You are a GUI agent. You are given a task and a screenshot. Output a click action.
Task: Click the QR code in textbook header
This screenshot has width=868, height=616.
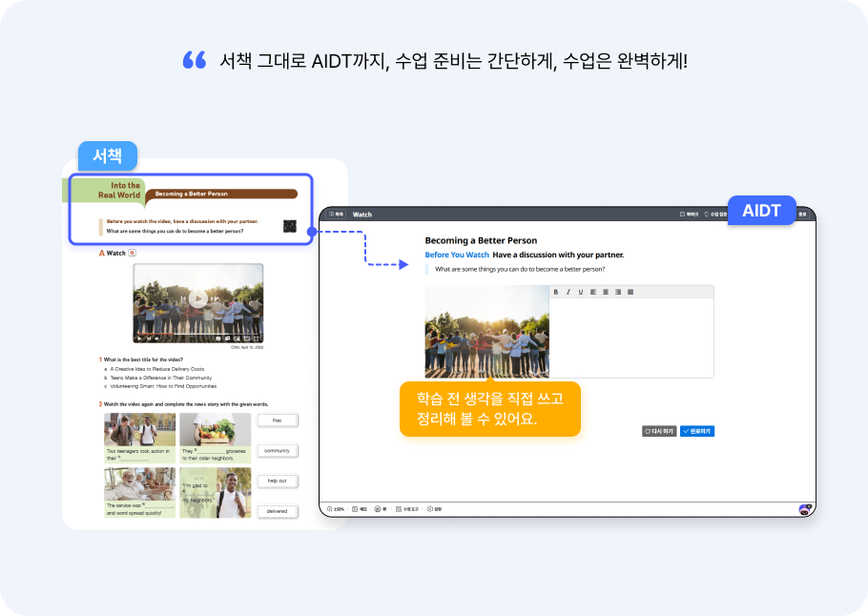tap(290, 226)
